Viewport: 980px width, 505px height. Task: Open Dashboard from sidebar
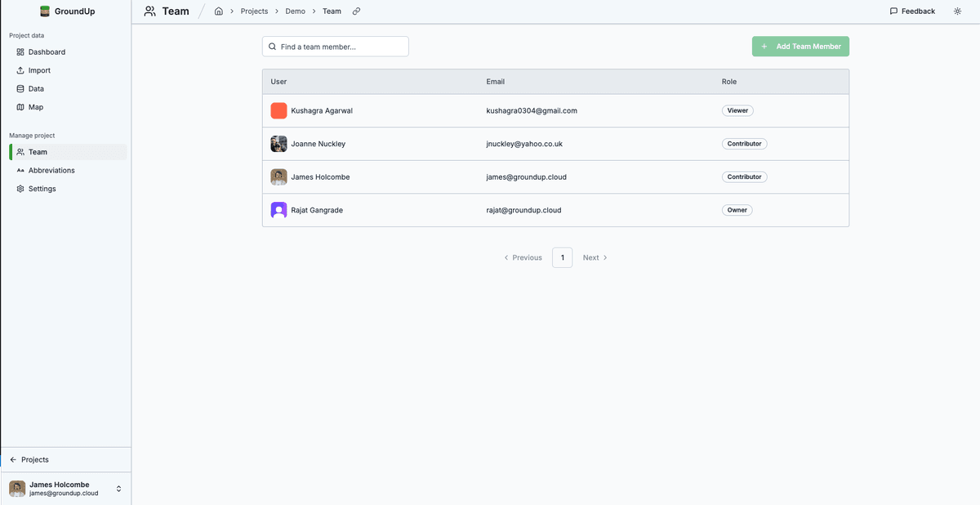[x=47, y=52]
